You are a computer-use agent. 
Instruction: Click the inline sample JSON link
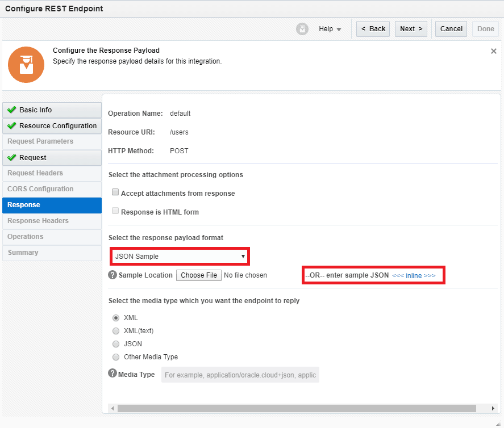(x=414, y=275)
